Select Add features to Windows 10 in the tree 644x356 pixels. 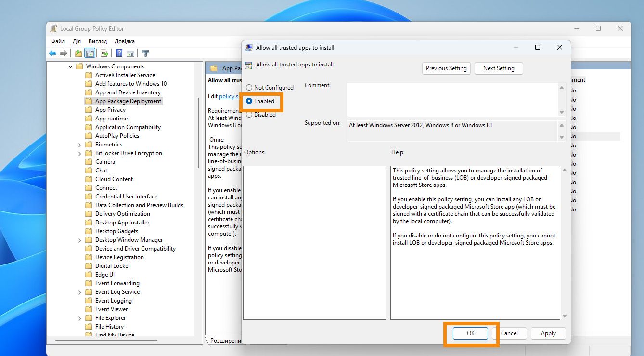(x=131, y=84)
